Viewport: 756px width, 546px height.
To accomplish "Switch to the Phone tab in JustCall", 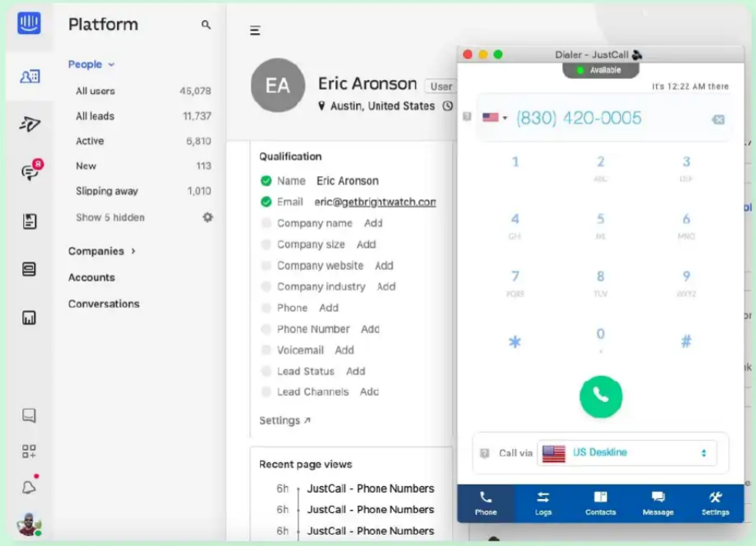I will (x=485, y=504).
